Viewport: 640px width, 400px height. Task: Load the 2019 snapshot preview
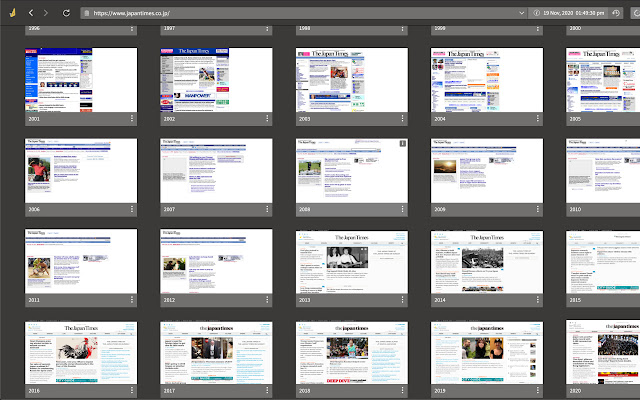click(x=487, y=353)
